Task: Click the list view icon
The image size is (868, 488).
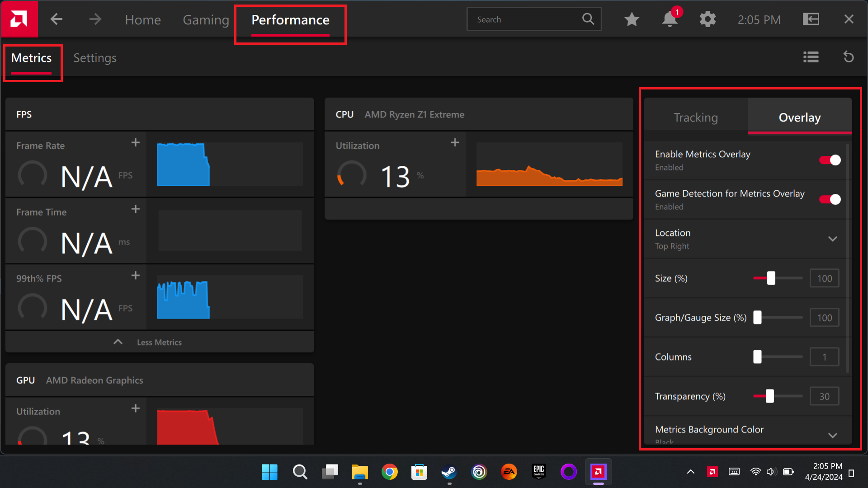Action: pos(811,57)
